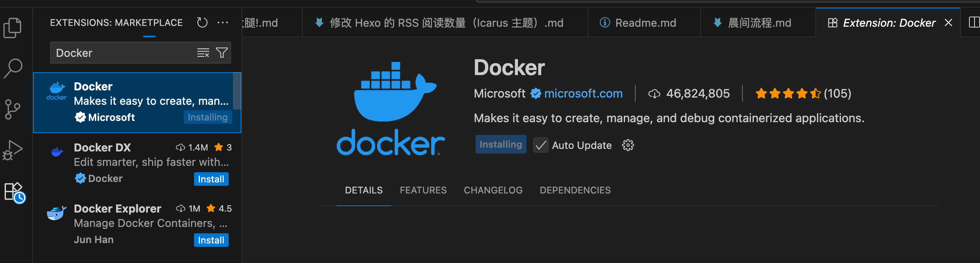Open the extension filter options
This screenshot has height=263, width=980.
pyautogui.click(x=222, y=53)
